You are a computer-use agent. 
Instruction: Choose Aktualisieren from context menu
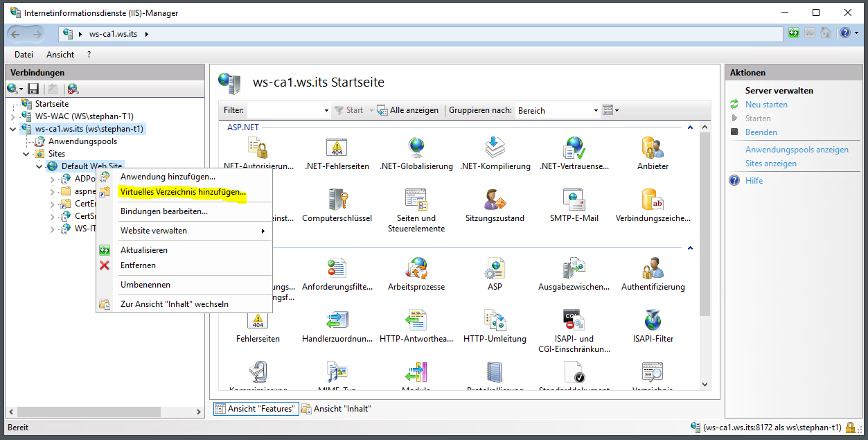[184, 250]
